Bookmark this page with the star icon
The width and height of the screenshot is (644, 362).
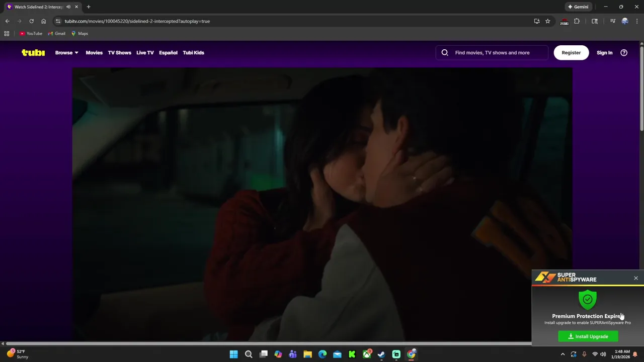coord(547,21)
